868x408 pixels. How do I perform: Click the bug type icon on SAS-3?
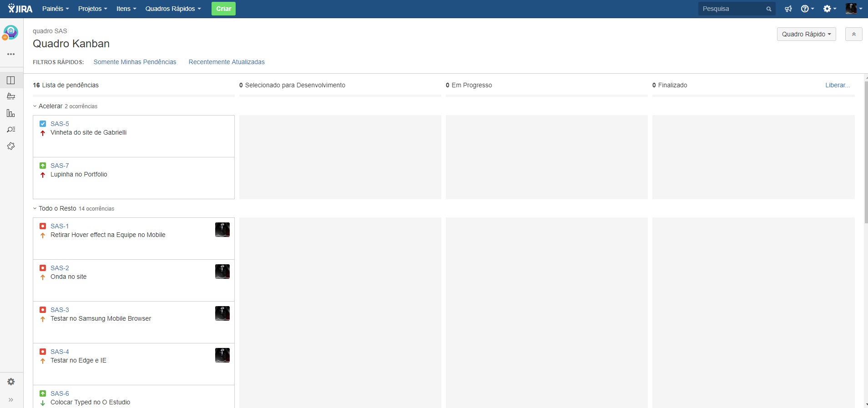[x=43, y=310]
